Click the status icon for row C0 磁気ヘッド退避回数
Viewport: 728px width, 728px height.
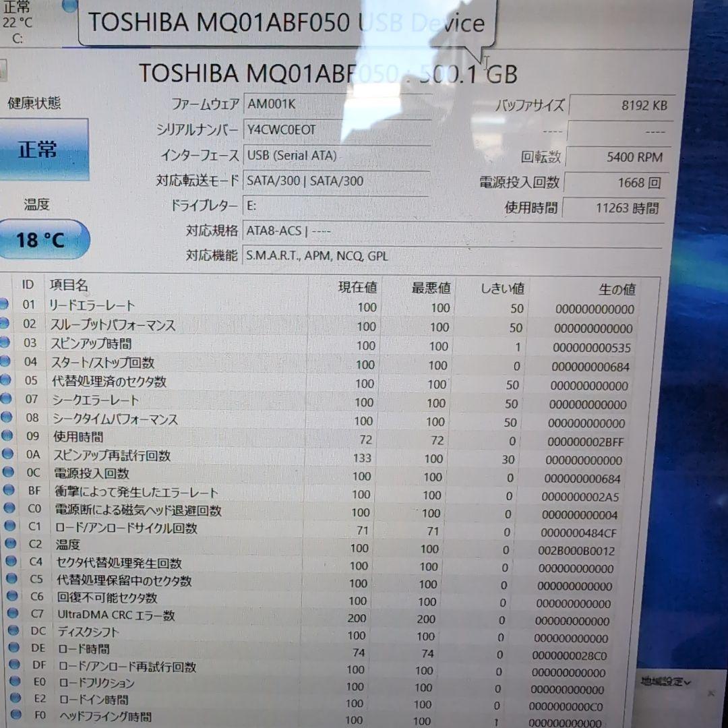9,508
